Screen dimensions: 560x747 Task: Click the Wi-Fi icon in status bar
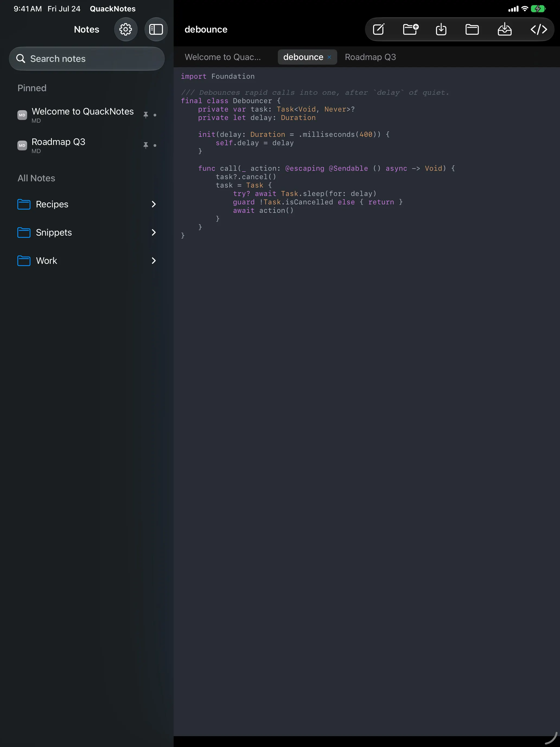(524, 9)
